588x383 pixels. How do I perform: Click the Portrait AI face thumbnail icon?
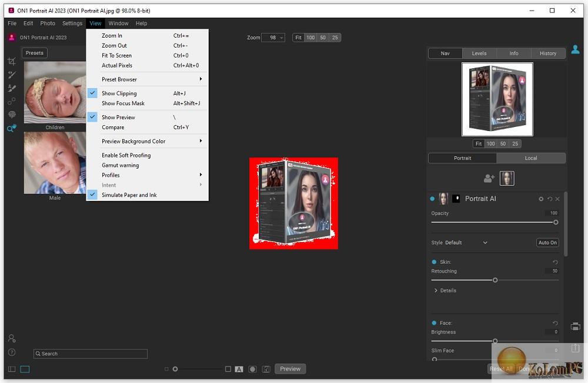443,199
